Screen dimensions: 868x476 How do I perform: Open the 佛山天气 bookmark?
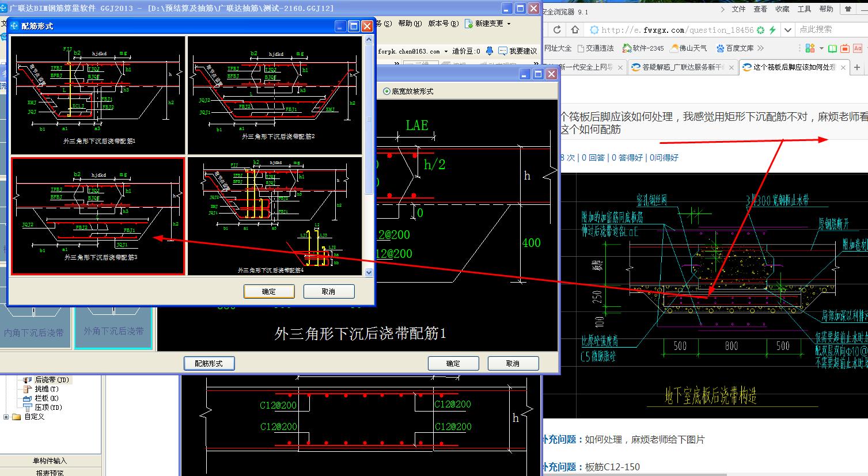pos(688,48)
